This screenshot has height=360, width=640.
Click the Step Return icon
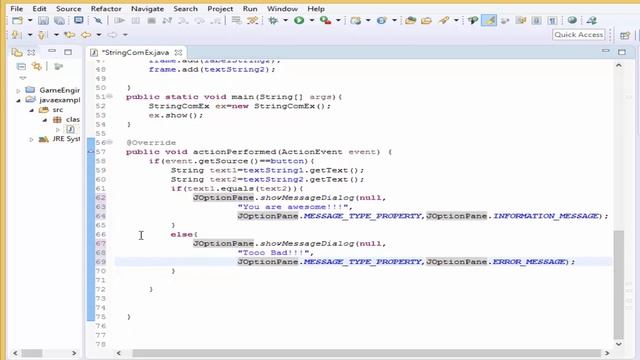[216, 20]
